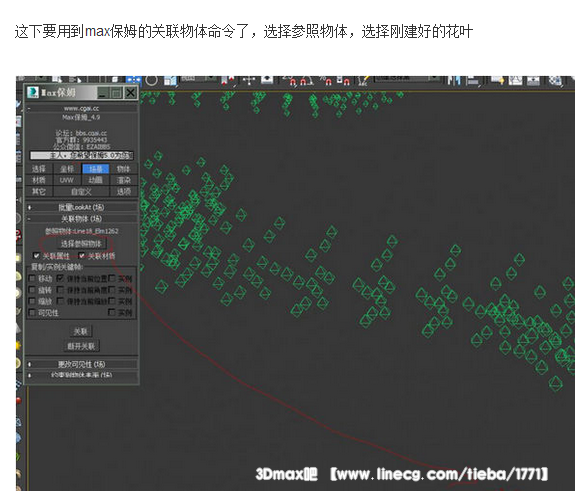Open the Reference Coordinate System dropdown
The height and width of the screenshot is (491, 577).
pyautogui.click(x=198, y=78)
